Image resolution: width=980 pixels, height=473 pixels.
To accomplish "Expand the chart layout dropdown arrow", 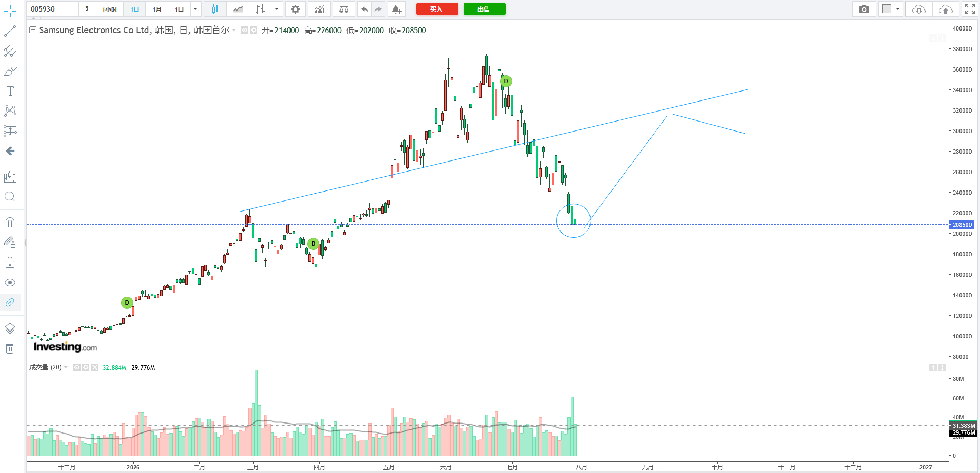I will coord(898,9).
